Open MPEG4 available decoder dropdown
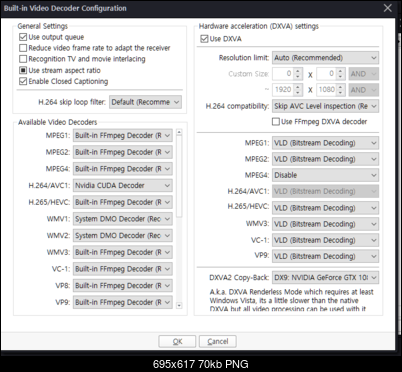Image resolution: width=402 pixels, height=372 pixels. click(123, 169)
